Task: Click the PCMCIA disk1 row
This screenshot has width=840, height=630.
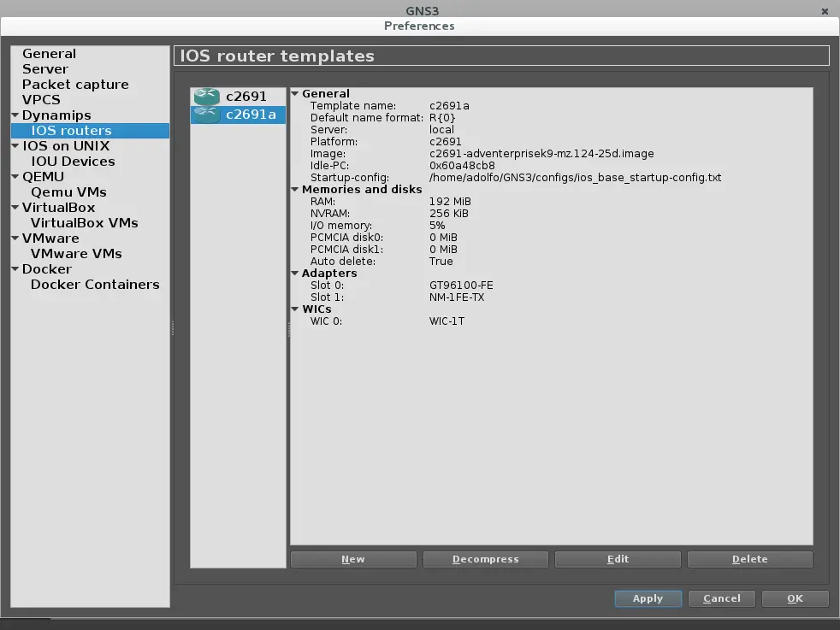Action: 552,250
